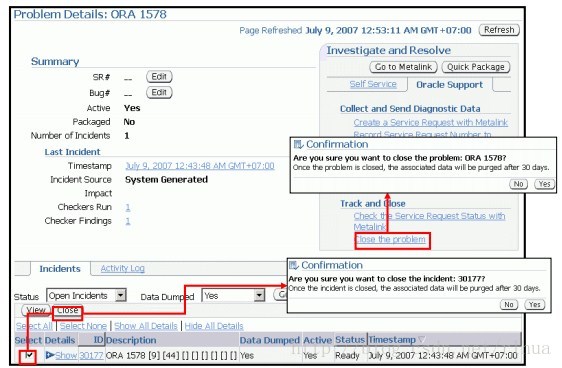This screenshot has height=368, width=562.
Task: Click the 'Ready' status cell
Action: tap(347, 355)
